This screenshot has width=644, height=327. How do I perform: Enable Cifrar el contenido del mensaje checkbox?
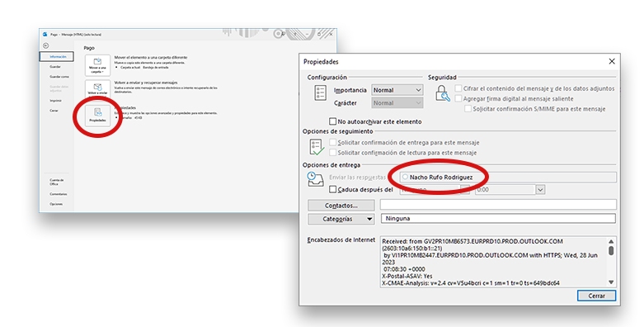tap(458, 88)
